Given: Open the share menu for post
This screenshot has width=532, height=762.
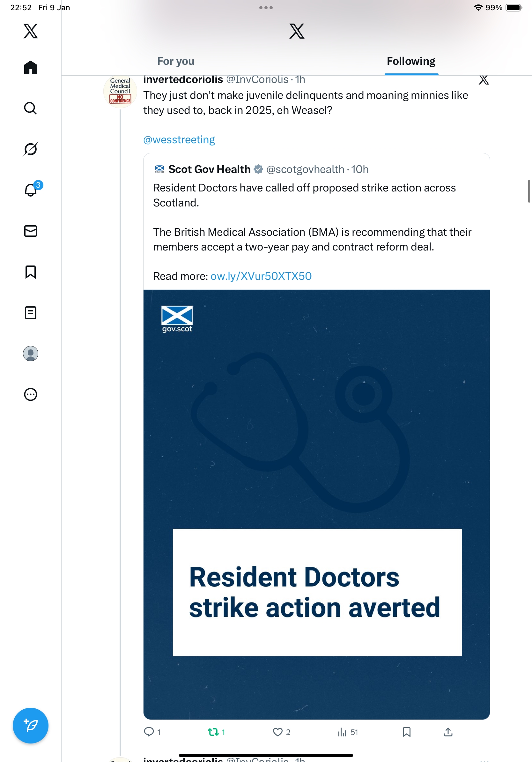Looking at the screenshot, I should point(448,732).
